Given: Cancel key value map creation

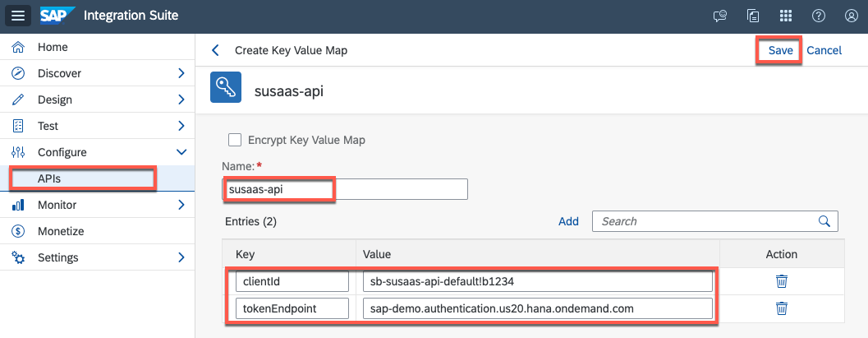Looking at the screenshot, I should [x=824, y=50].
